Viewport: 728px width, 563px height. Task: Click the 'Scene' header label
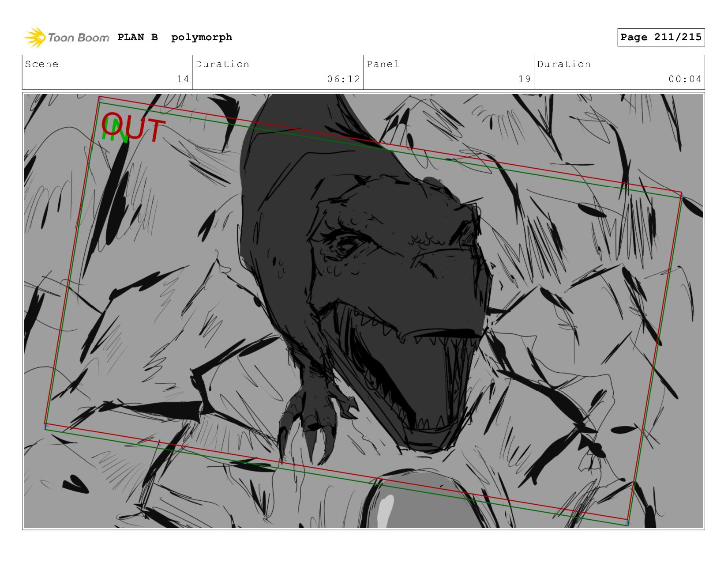41,64
